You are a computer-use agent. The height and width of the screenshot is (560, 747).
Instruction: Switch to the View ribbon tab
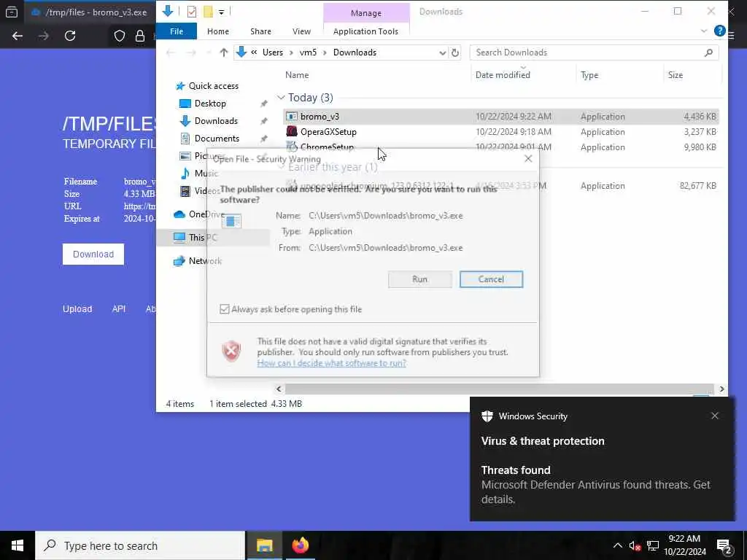tap(301, 31)
